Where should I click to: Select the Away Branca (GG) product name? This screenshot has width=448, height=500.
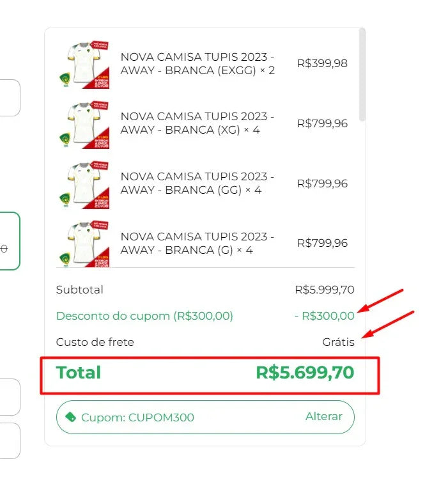197,184
